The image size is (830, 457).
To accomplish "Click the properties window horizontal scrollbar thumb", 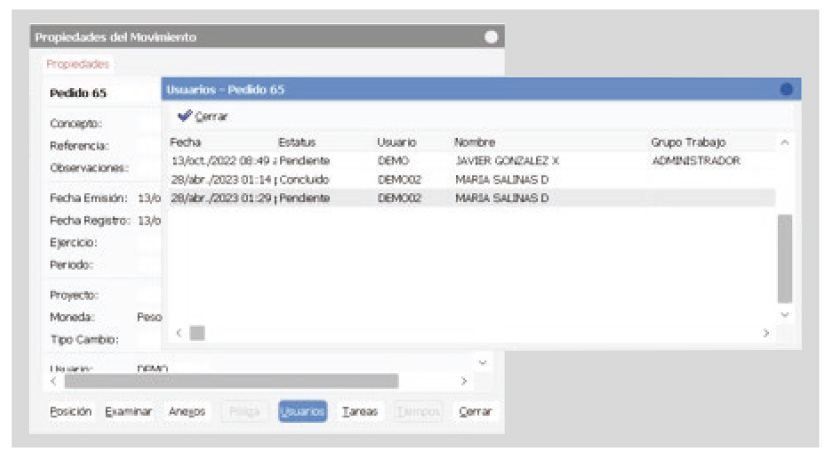I will (230, 381).
